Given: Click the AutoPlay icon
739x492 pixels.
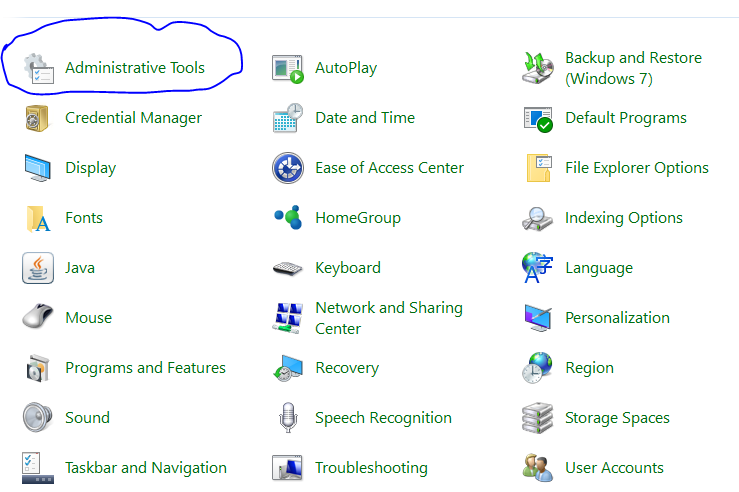Looking at the screenshot, I should pyautogui.click(x=288, y=69).
